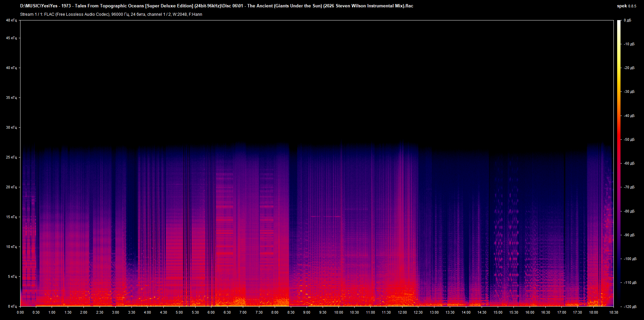Click the '18:38' end time label

[x=614, y=313]
